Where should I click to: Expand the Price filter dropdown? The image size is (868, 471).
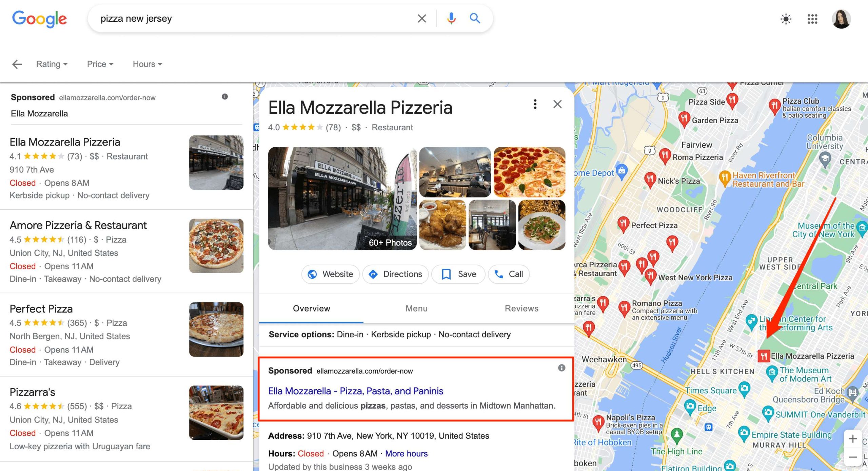100,64
